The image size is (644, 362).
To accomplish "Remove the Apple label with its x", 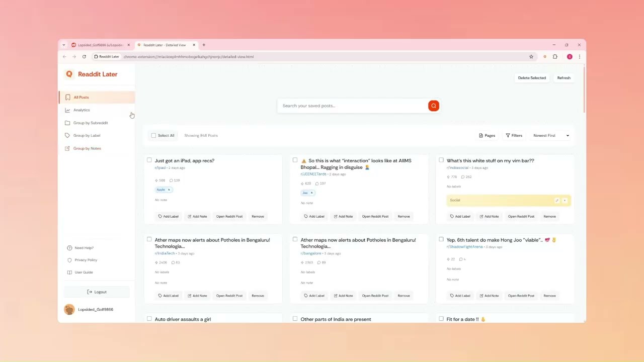I will 169,190.
